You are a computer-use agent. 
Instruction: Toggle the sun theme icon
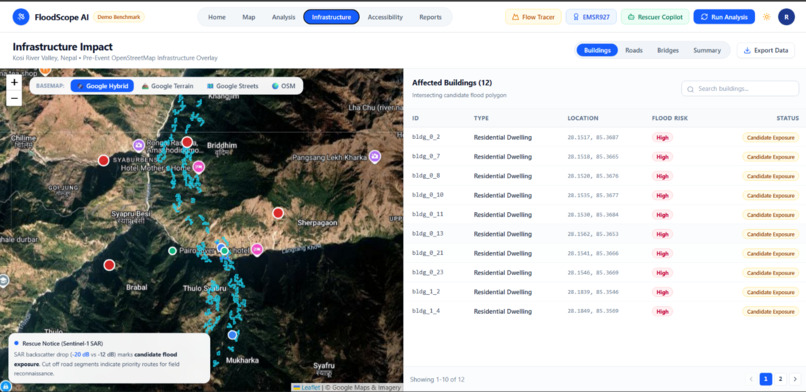tap(766, 17)
